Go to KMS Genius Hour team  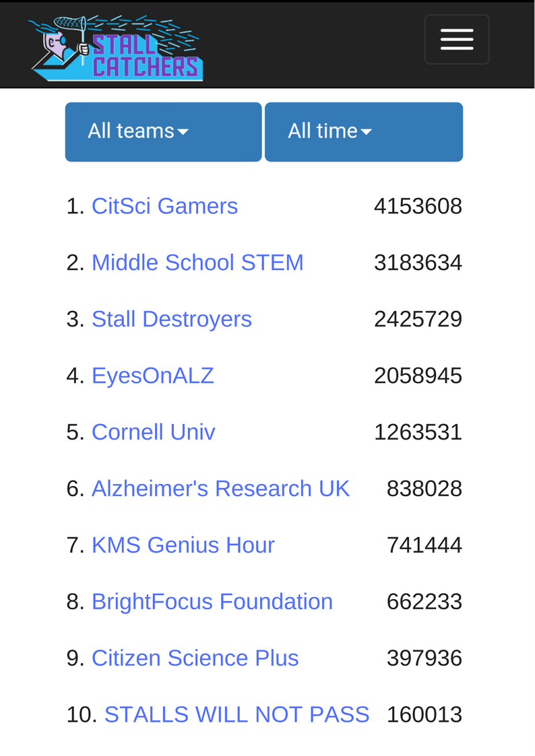click(x=183, y=545)
